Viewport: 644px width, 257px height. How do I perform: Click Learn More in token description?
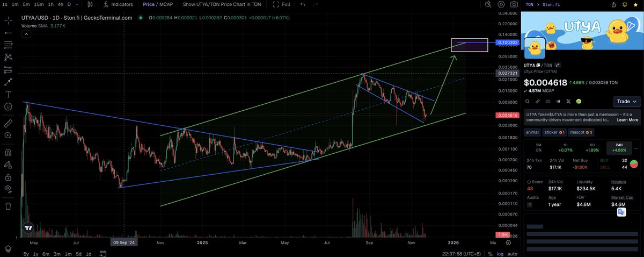coord(627,120)
